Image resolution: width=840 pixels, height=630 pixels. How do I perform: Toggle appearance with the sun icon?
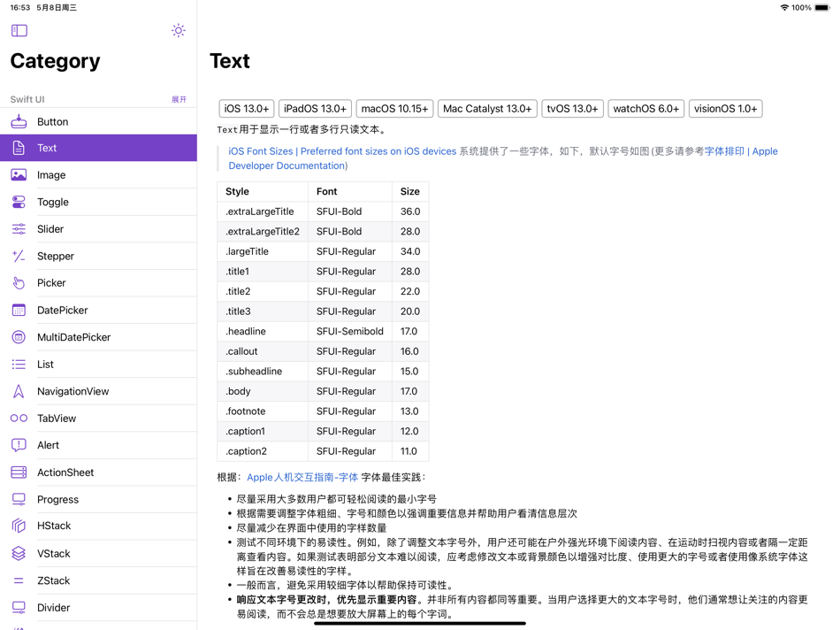tap(178, 30)
